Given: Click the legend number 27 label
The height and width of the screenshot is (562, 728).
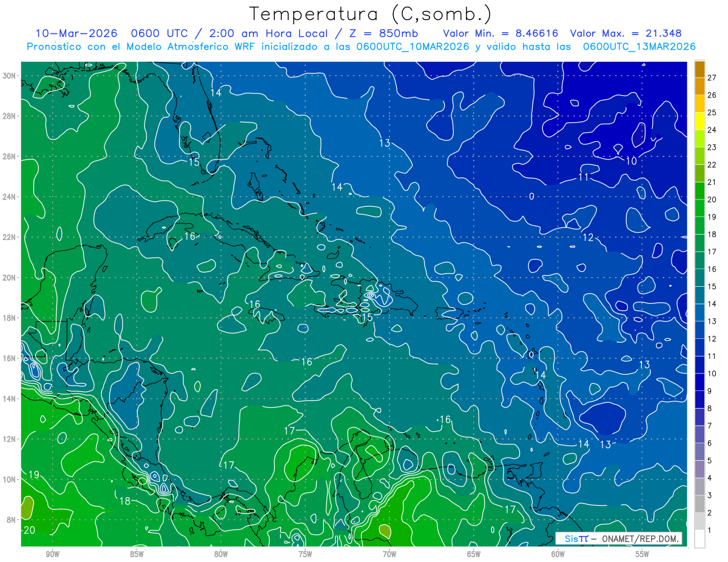Looking at the screenshot, I should pyautogui.click(x=712, y=77).
